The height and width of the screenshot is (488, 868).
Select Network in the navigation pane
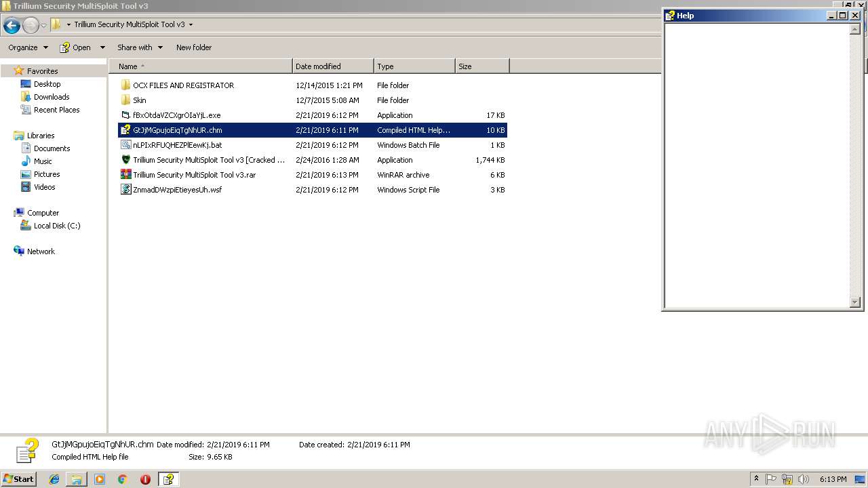(41, 251)
